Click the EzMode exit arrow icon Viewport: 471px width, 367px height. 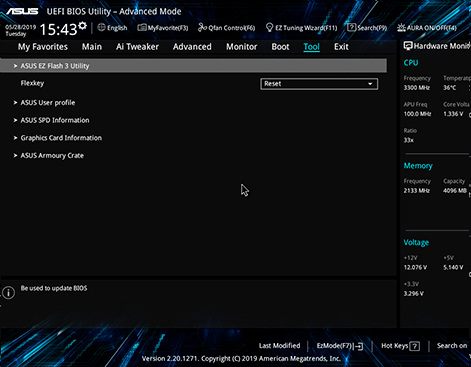click(x=359, y=346)
